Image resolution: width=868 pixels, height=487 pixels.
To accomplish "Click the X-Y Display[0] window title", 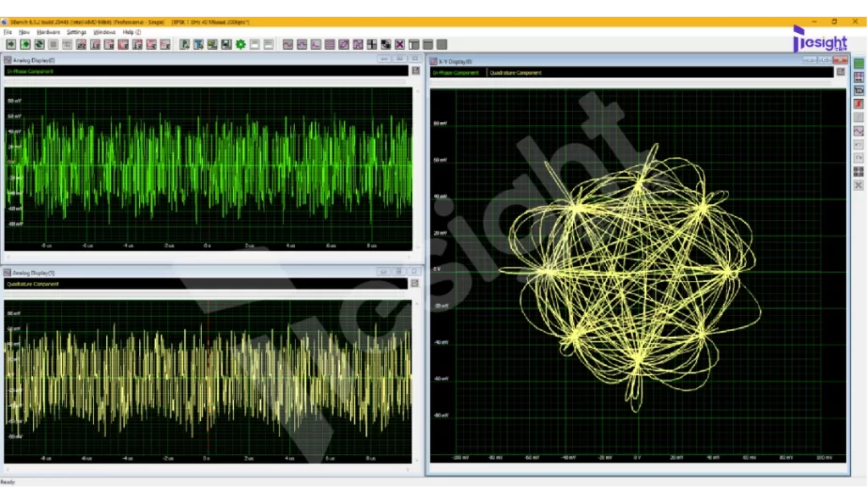I will click(x=455, y=62).
